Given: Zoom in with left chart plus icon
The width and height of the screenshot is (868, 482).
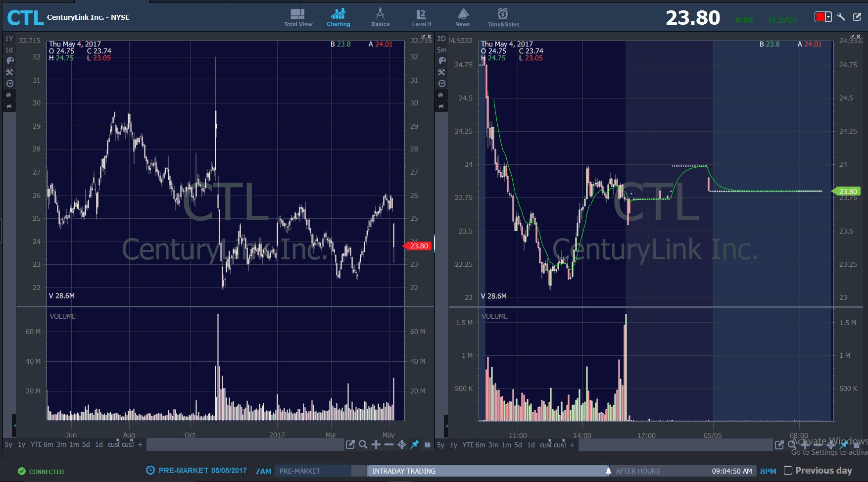Looking at the screenshot, I should [x=376, y=444].
